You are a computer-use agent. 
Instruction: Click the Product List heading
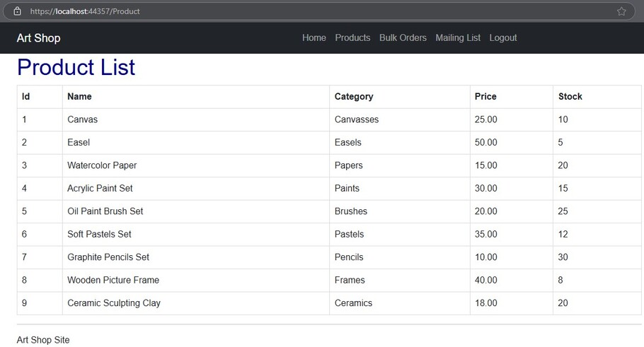click(76, 68)
